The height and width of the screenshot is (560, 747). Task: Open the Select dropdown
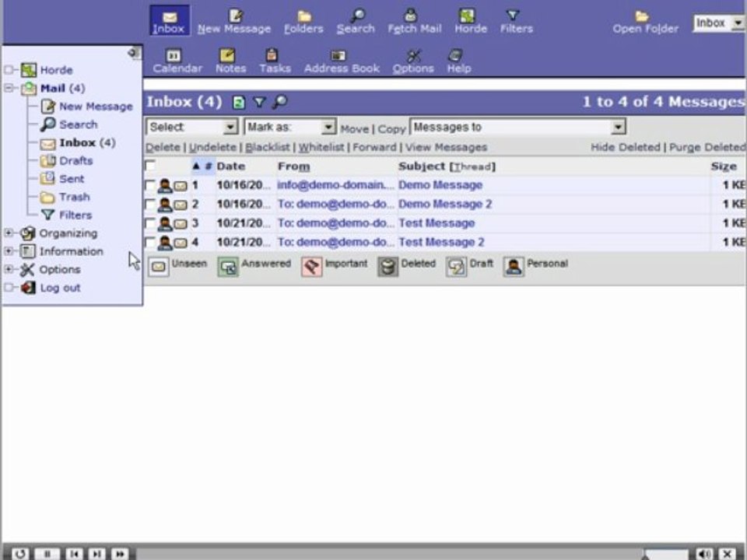tap(191, 127)
